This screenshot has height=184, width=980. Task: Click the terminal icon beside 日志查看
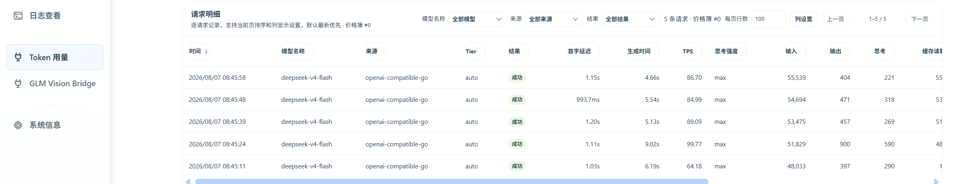point(18,16)
